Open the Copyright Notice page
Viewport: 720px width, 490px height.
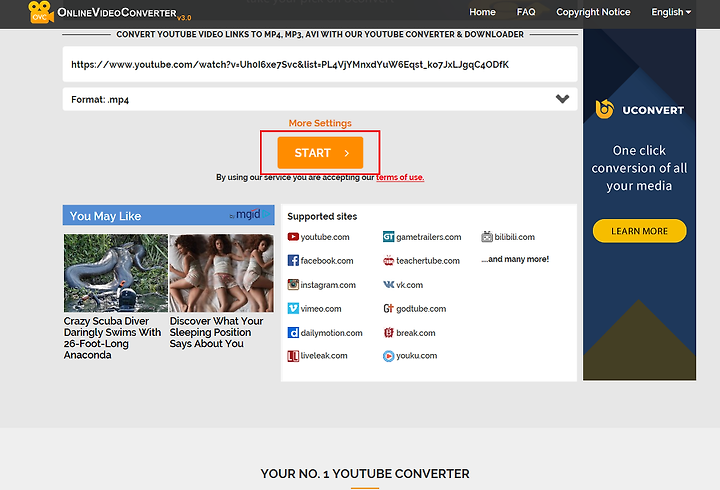[593, 12]
